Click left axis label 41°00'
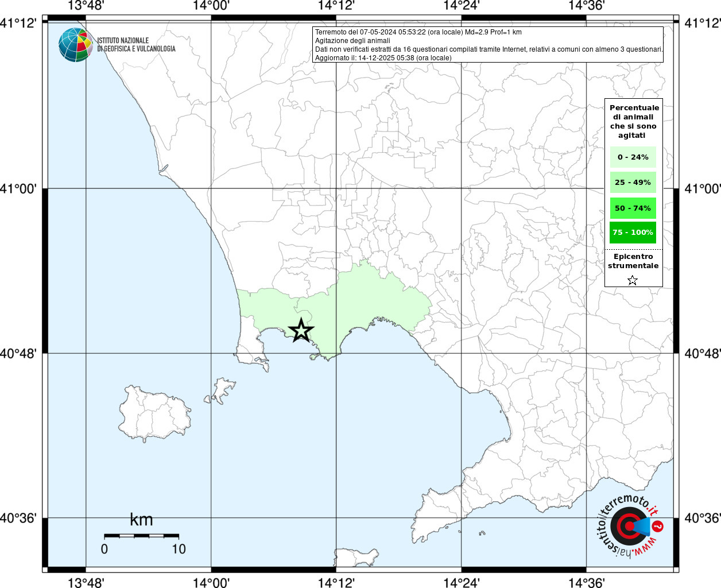Viewport: 721px width, 588px height. [x=18, y=188]
